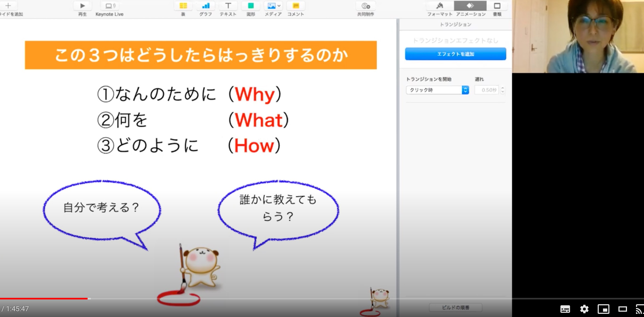
Task: Open the クリック時 transition start dropdown
Action: pyautogui.click(x=437, y=90)
